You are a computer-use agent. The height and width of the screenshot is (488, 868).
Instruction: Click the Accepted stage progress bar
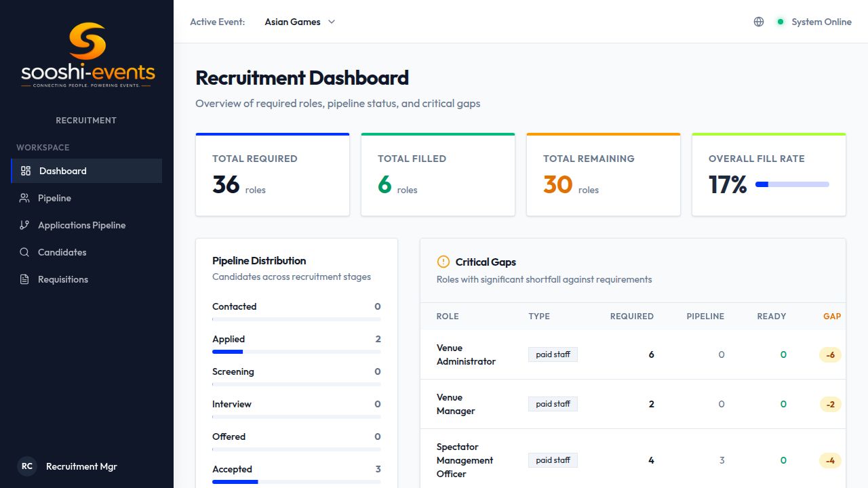296,482
